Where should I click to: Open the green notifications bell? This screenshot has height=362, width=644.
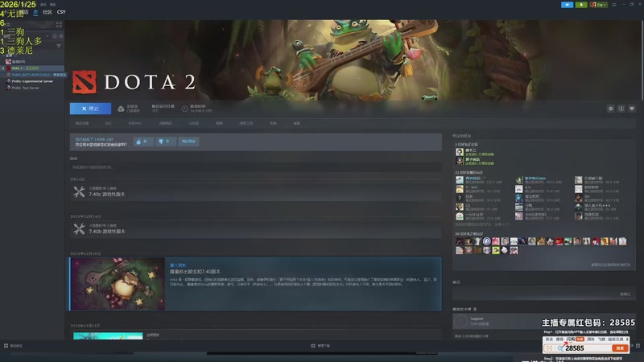581,5
